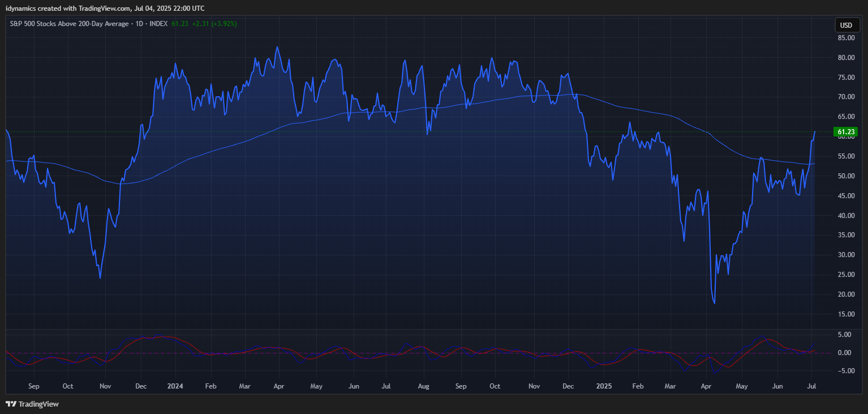The height and width of the screenshot is (414, 868).
Task: Click the 1D interval label in the legend
Action: point(139,24)
